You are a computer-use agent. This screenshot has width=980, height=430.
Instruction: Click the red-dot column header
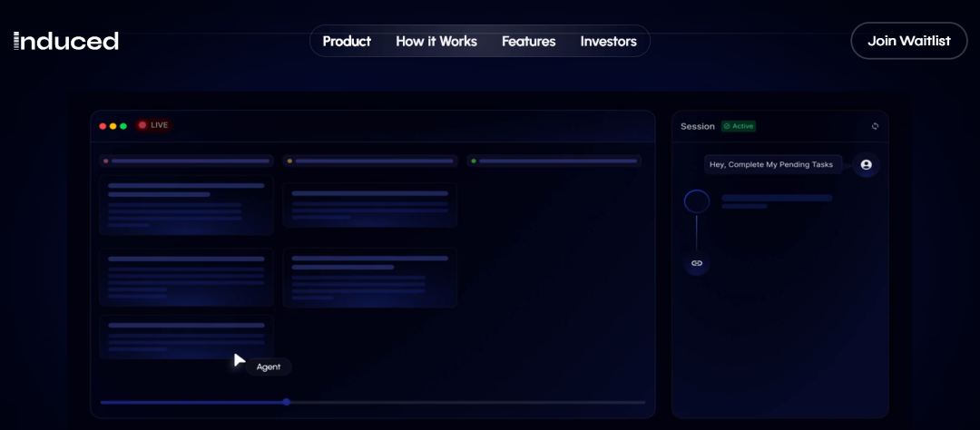pos(187,161)
